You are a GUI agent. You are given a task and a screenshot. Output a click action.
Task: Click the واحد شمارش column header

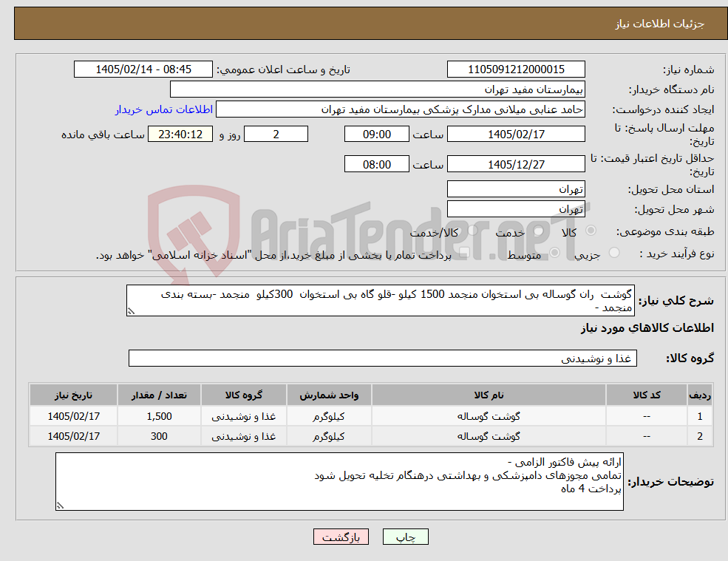(x=329, y=395)
